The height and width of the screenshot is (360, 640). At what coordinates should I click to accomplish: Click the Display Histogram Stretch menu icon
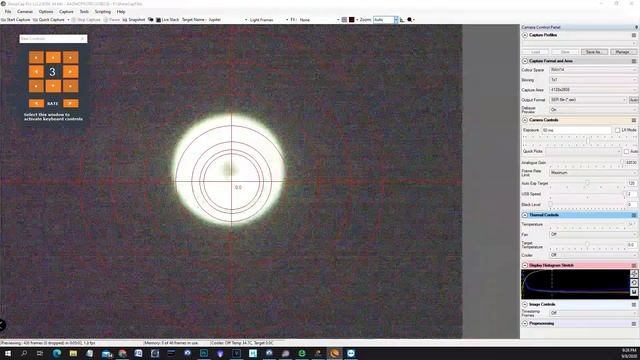pos(634,266)
